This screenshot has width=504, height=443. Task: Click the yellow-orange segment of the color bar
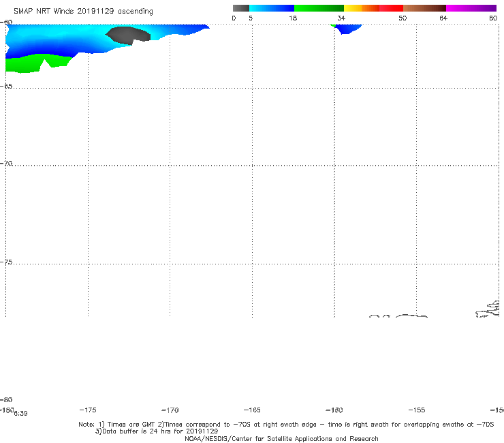click(x=362, y=8)
